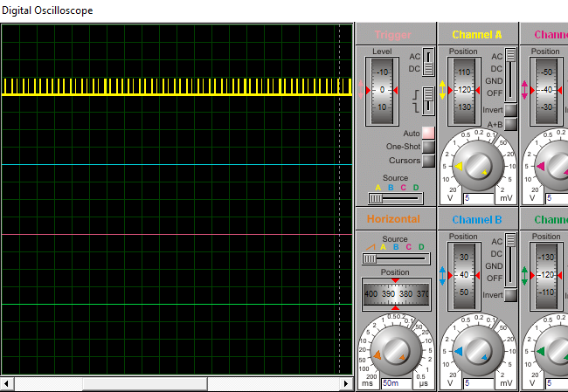568x392 pixels.
Task: Click the Channel D volts value field
Action: pyautogui.click(x=558, y=383)
